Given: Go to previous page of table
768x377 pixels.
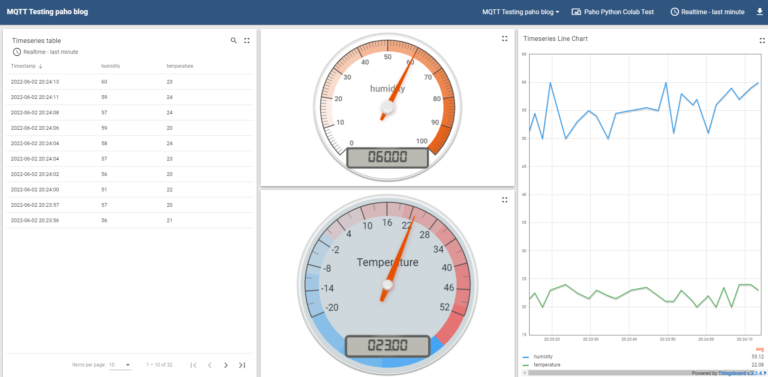Looking at the screenshot, I should tap(210, 365).
